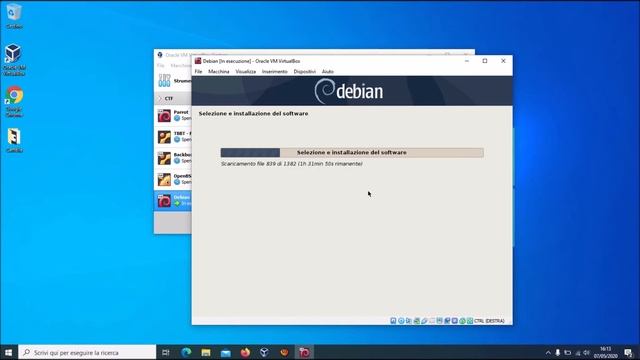Open the Inserimento menu
This screenshot has width=640, height=360.
click(x=275, y=71)
